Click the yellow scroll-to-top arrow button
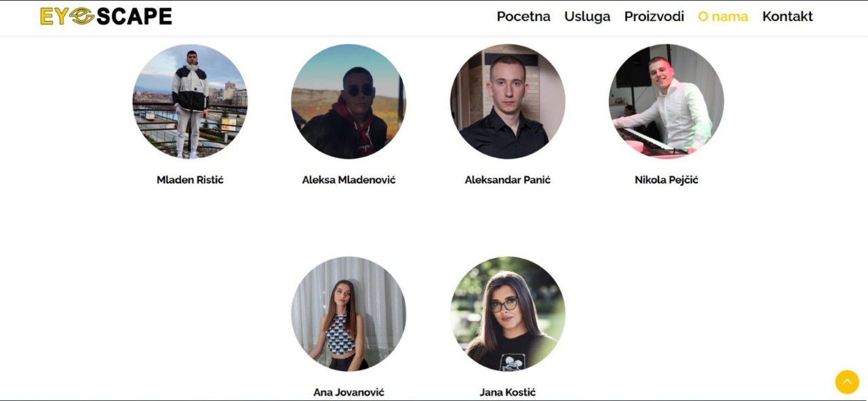 pos(847,382)
